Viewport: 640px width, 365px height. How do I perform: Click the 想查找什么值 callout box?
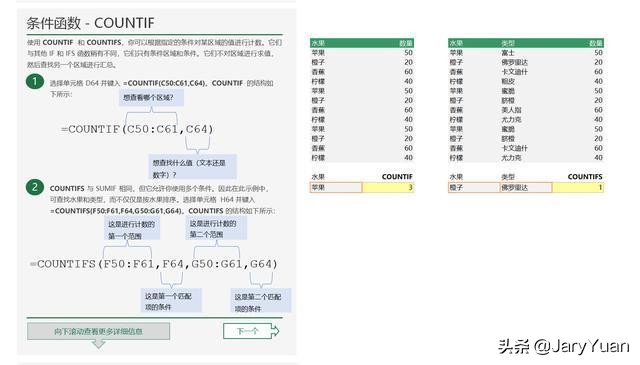192,167
